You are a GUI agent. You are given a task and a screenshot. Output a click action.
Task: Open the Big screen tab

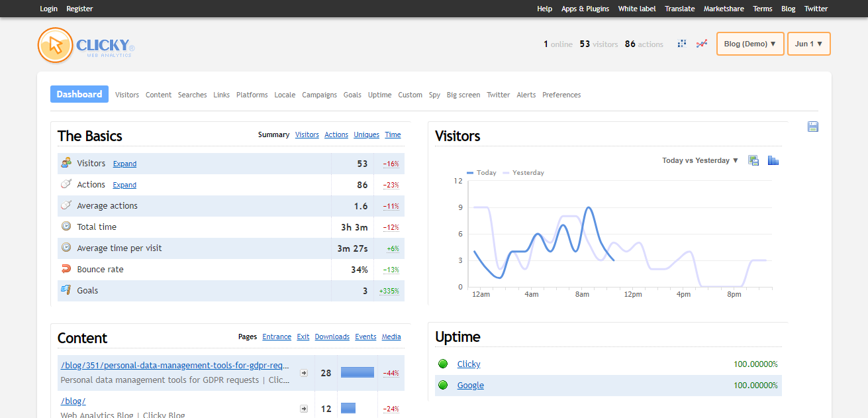463,95
